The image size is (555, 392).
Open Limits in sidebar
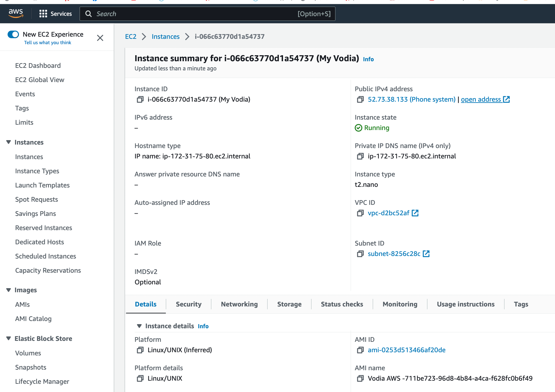click(x=24, y=122)
